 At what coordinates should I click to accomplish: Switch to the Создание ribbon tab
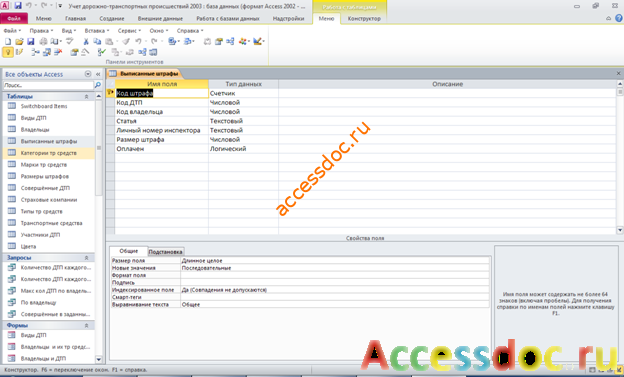112,18
